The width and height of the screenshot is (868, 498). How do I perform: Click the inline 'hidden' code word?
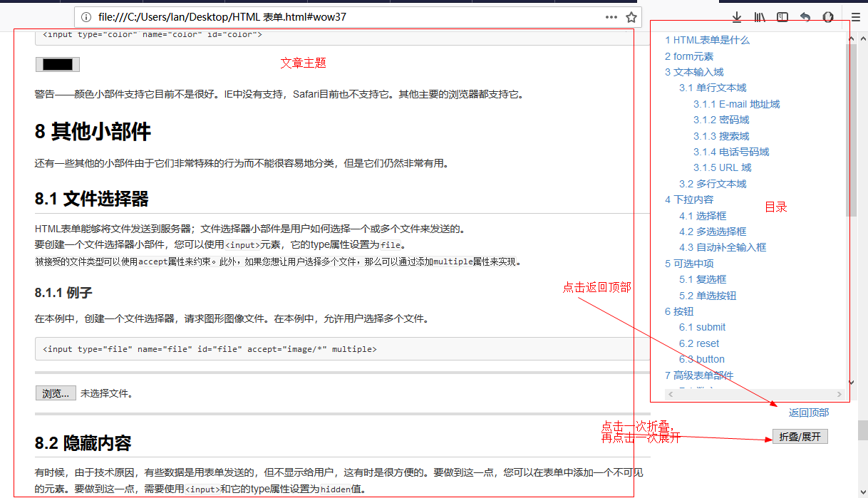(336, 489)
